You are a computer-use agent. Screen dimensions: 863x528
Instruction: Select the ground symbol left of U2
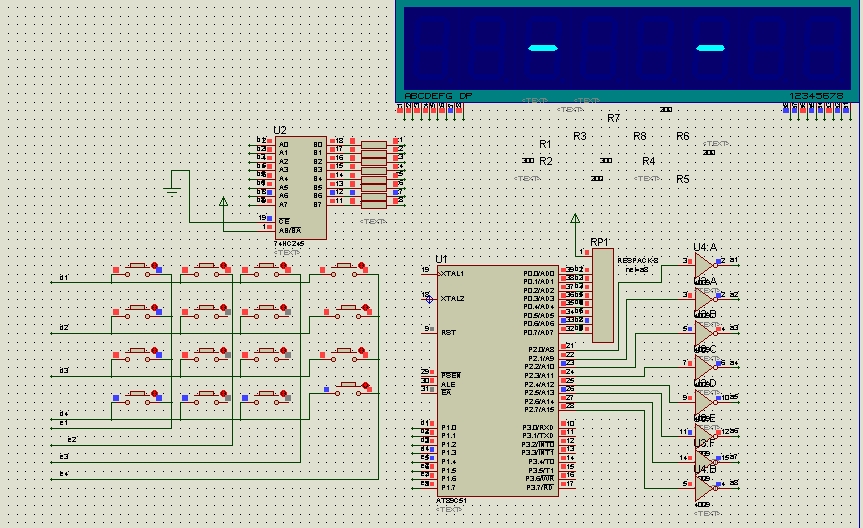174,180
